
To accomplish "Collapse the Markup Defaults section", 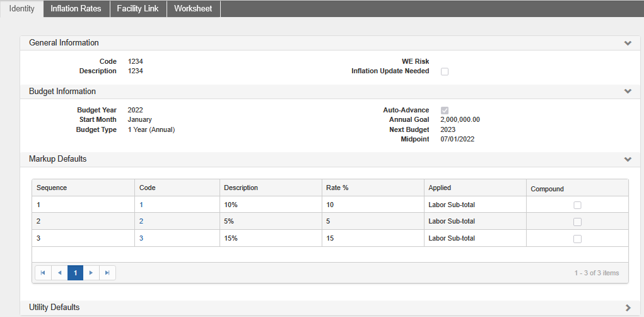I will tap(628, 159).
